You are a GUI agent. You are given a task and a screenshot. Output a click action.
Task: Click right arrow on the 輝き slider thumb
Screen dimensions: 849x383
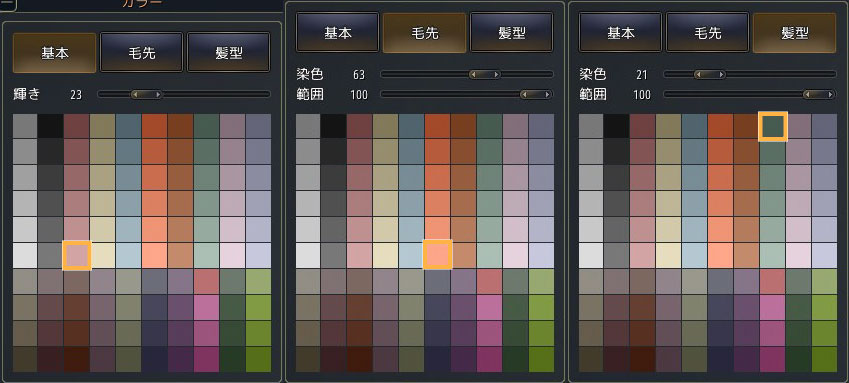(x=158, y=94)
